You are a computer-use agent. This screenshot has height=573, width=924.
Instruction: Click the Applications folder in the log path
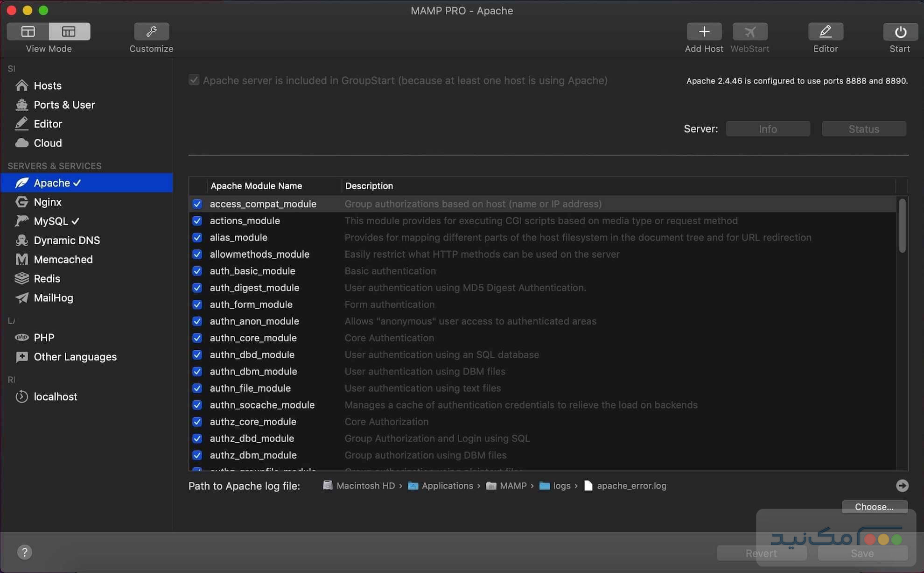pyautogui.click(x=447, y=486)
